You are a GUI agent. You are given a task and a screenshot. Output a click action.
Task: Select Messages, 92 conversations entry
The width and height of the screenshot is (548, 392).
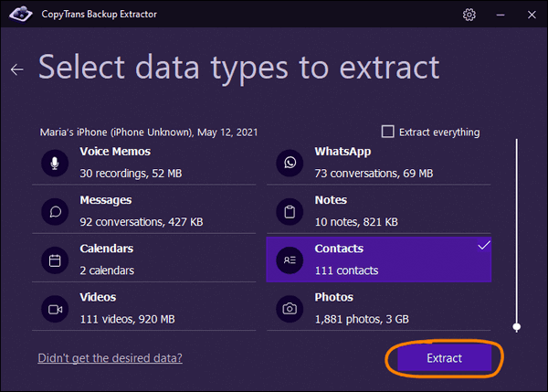click(144, 211)
